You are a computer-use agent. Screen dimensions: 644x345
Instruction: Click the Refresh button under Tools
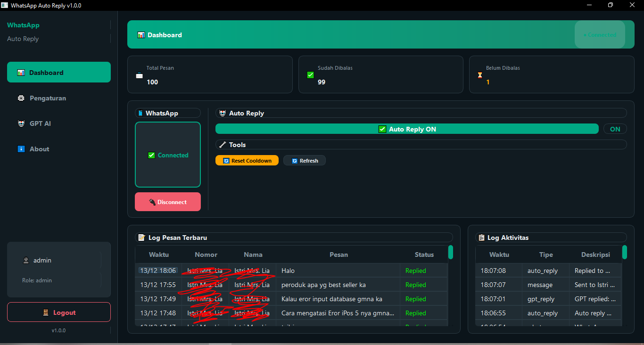[x=305, y=161]
